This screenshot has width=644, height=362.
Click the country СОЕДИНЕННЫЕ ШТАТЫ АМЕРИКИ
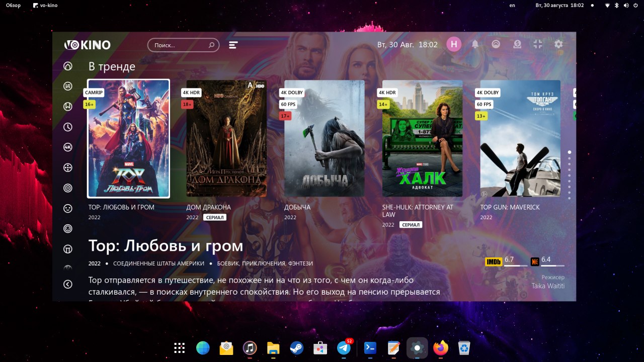[159, 263]
